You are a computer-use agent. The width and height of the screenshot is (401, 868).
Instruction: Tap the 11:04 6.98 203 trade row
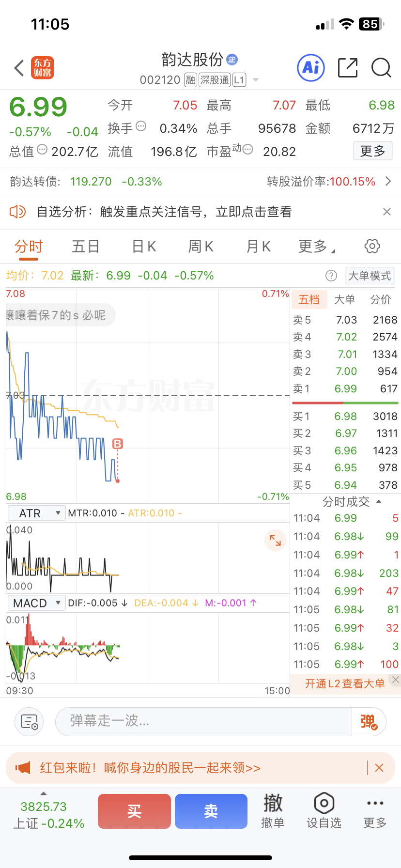click(x=346, y=573)
